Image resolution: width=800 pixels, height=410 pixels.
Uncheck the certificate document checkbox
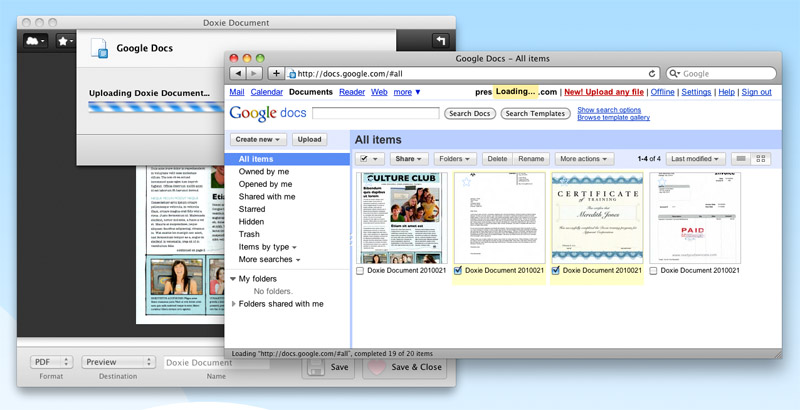(x=556, y=271)
